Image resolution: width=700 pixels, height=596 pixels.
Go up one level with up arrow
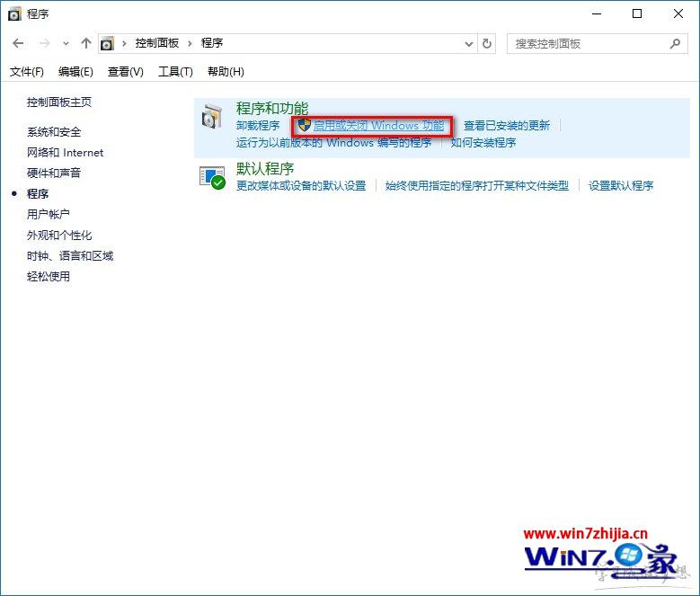(x=85, y=43)
